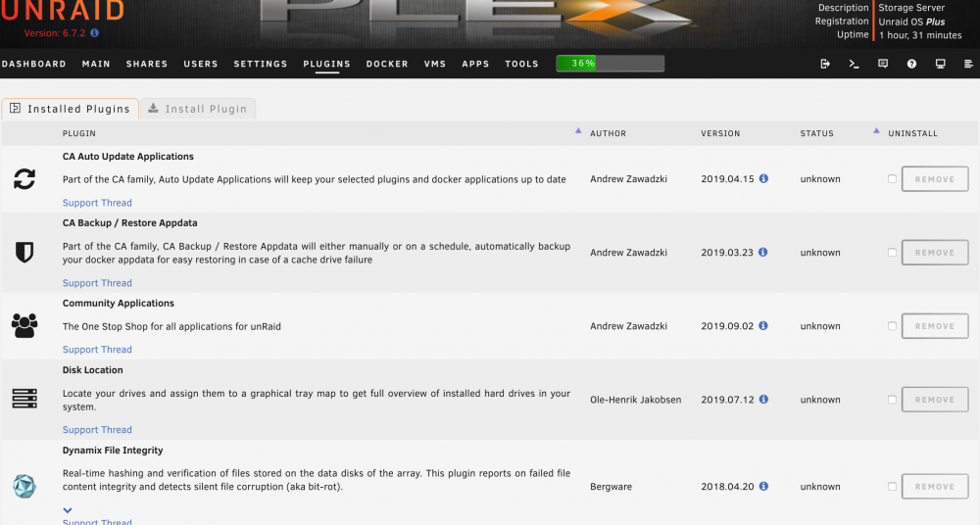Click the info icon next to version 2019.09.02
This screenshot has height=525, width=980.
[762, 325]
